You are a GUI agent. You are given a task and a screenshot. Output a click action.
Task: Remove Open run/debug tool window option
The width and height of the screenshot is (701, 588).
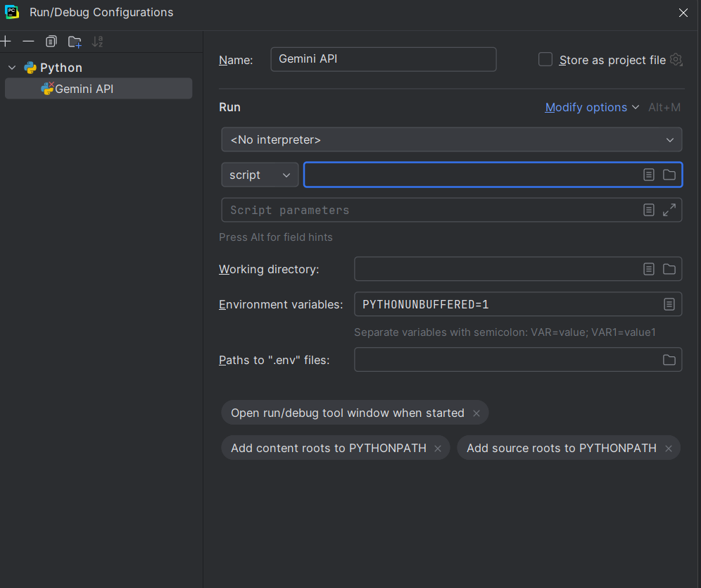[x=476, y=413]
